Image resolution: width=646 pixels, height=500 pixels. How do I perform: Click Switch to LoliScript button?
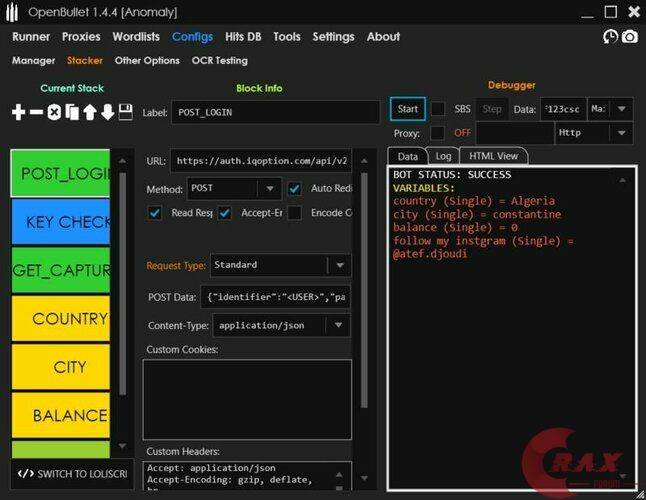[73, 474]
